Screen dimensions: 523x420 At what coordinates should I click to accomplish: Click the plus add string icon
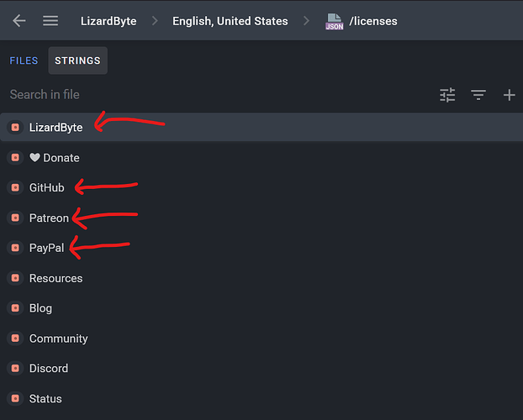[x=509, y=95]
